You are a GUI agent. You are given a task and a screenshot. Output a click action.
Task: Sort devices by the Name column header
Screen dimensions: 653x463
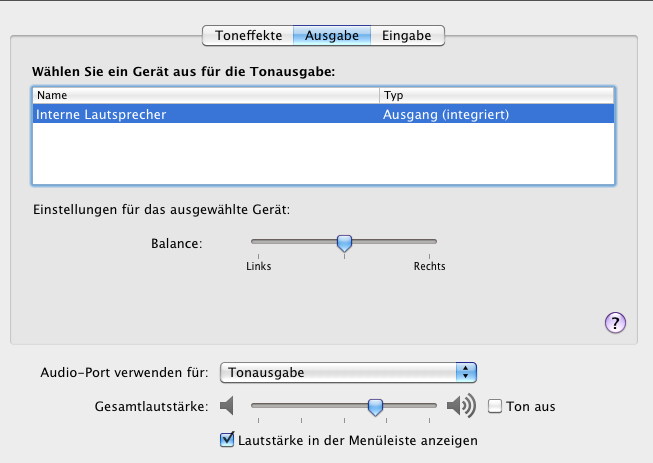[205, 95]
